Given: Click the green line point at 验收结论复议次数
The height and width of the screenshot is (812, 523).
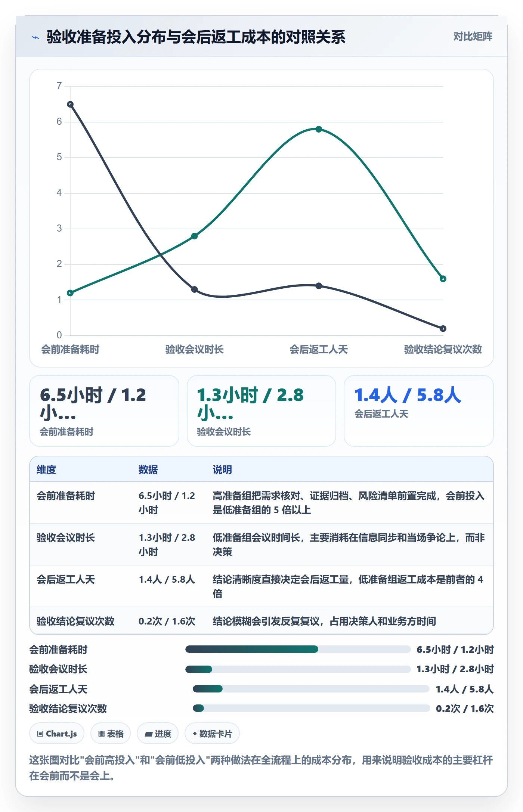Looking at the screenshot, I should tap(443, 279).
